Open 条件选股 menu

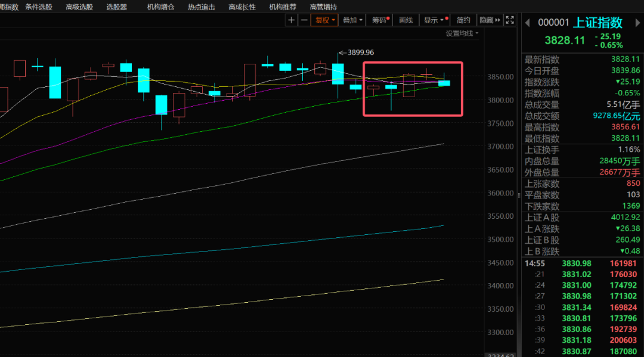(x=39, y=7)
